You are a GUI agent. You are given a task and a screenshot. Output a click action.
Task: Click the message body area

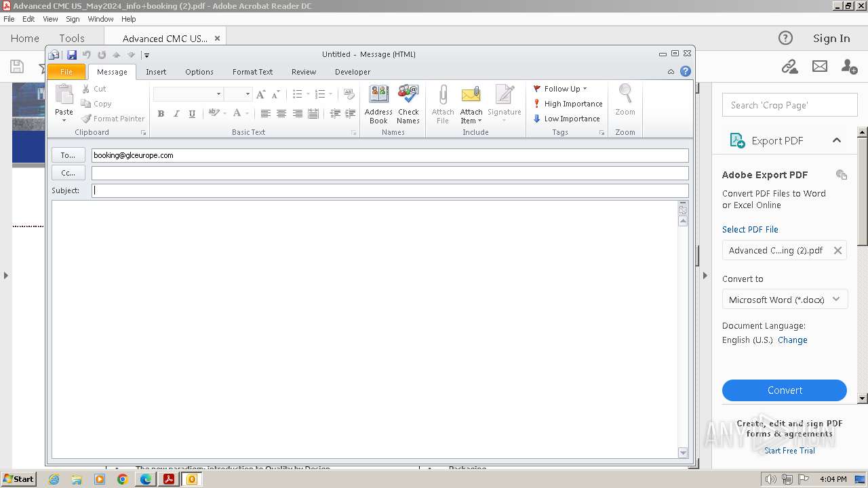365,329
